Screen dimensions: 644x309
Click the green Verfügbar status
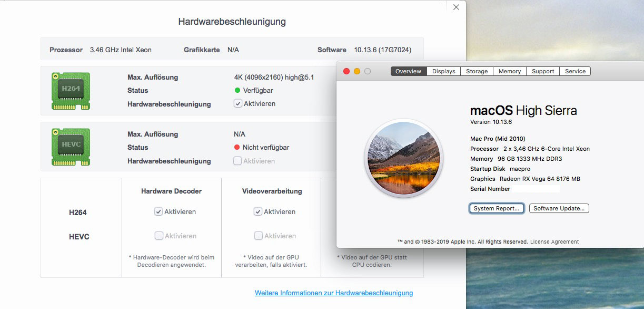point(253,91)
